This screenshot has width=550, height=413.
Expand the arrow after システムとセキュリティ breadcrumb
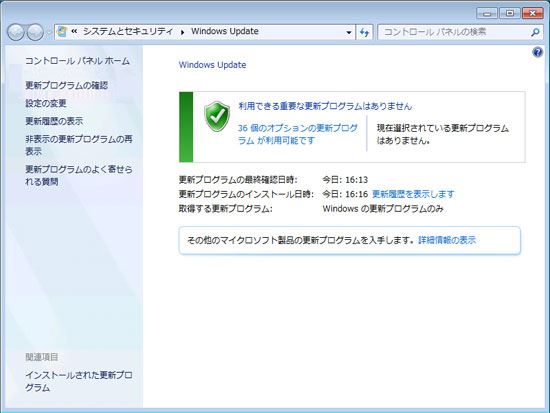pyautogui.click(x=182, y=32)
